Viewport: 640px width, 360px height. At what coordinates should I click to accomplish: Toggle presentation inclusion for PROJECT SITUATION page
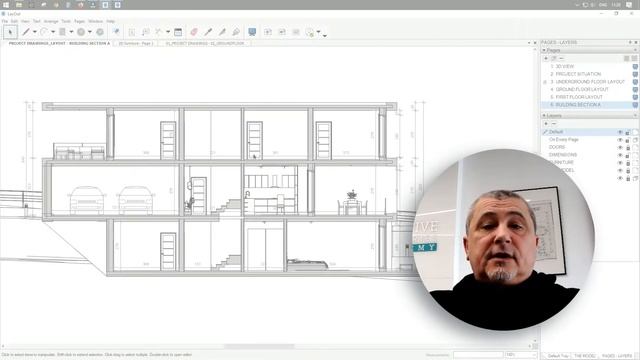[635, 74]
